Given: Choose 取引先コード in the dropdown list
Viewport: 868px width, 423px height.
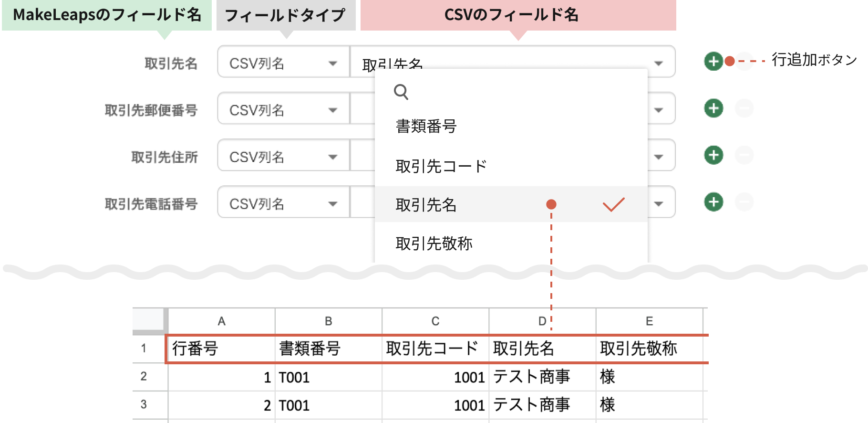Looking at the screenshot, I should click(x=441, y=166).
